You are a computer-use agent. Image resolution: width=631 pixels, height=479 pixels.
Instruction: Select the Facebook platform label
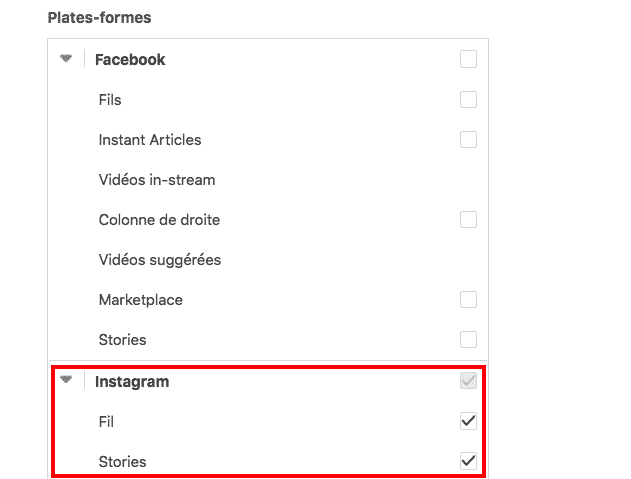point(130,60)
